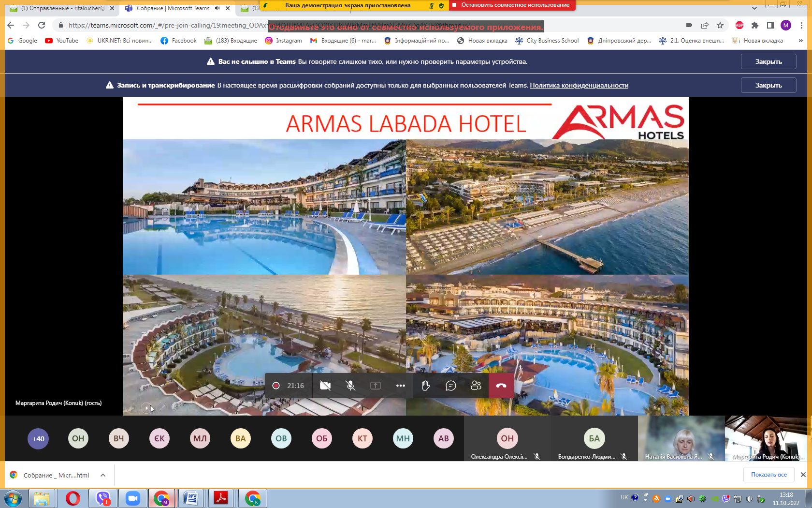Expand the tab search dropdown arrow
The image size is (812, 508).
pyautogui.click(x=754, y=8)
